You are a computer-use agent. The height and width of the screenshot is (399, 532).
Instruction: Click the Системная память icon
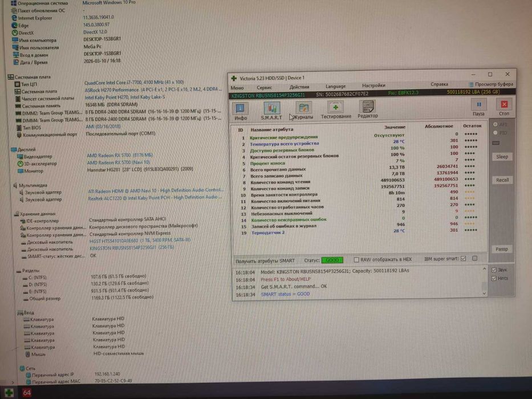pos(18,106)
